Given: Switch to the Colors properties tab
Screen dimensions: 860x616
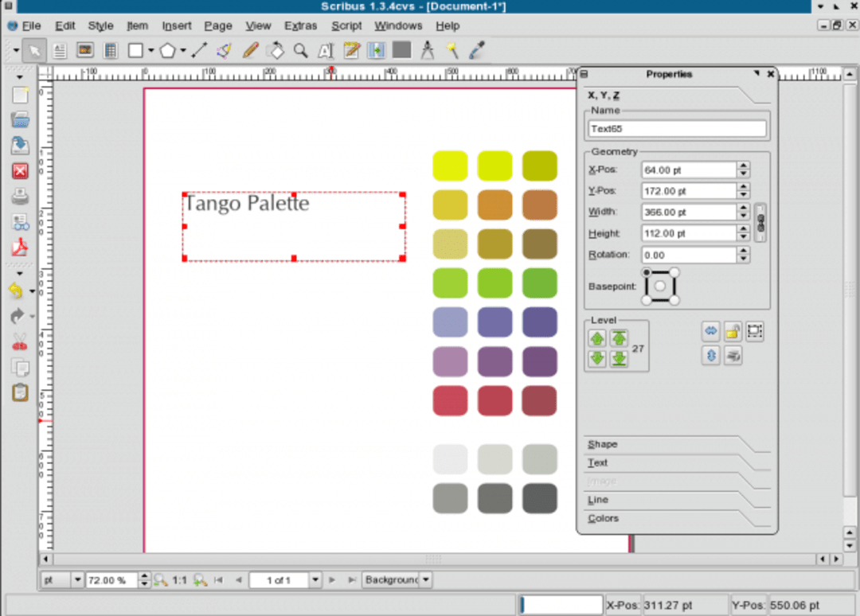Looking at the screenshot, I should [x=603, y=518].
